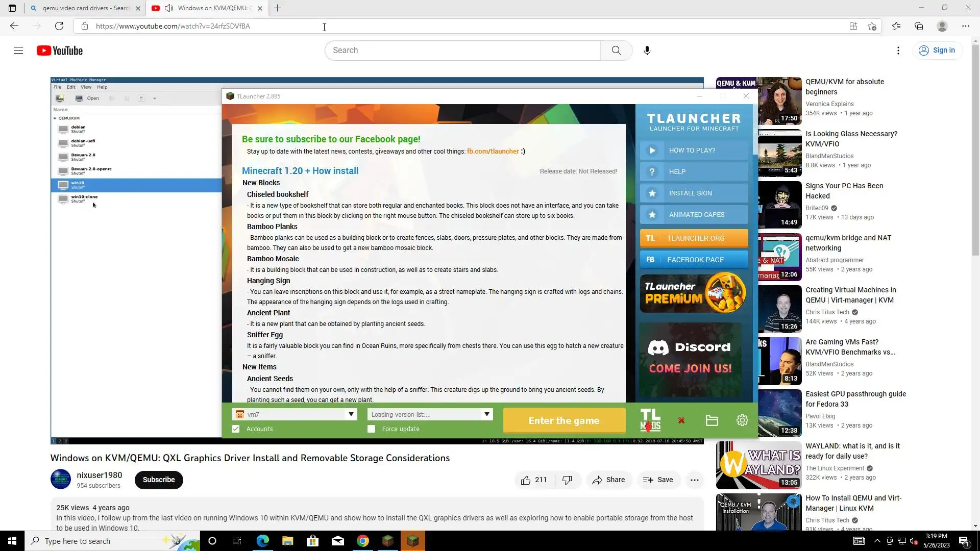980x551 pixels.
Task: Enable the Force update checkbox
Action: [x=371, y=429]
